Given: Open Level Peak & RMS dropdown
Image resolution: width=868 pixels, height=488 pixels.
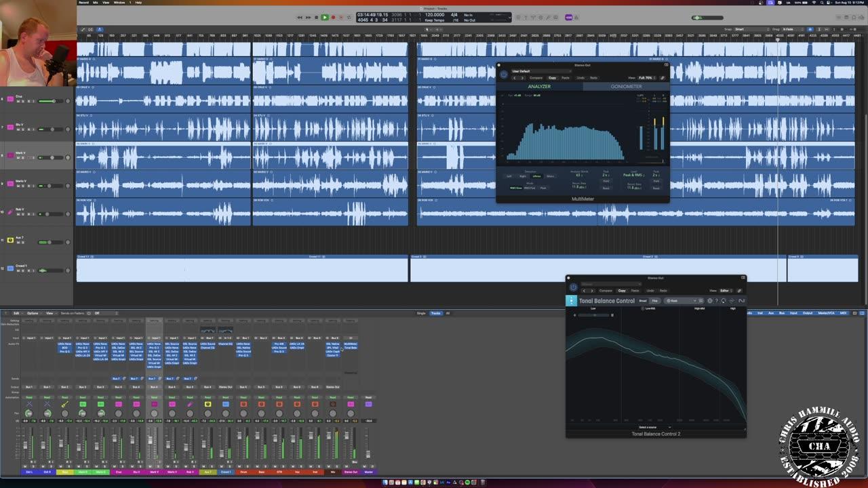Looking at the screenshot, I should pyautogui.click(x=634, y=175).
